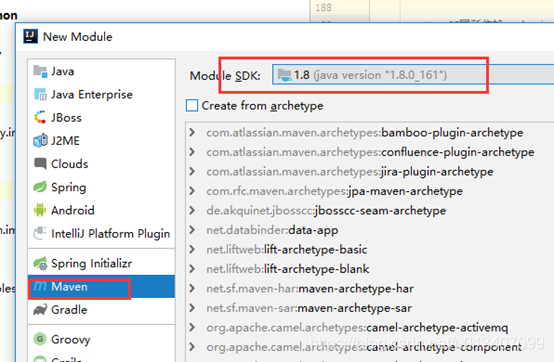The image size is (554, 362).
Task: Click the Android robot icon
Action: click(40, 210)
